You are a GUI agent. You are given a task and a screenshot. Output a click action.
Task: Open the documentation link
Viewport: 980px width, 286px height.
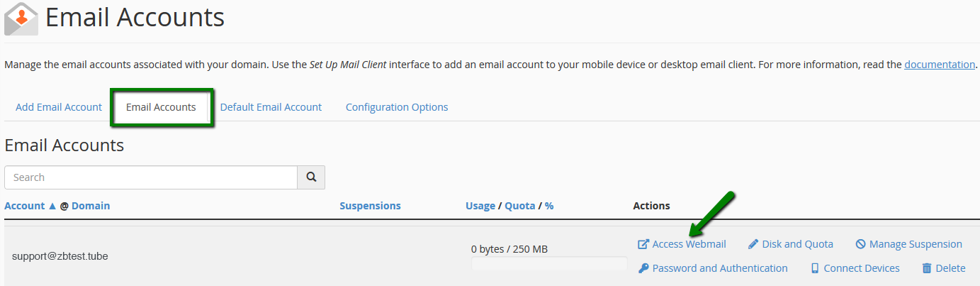point(940,65)
